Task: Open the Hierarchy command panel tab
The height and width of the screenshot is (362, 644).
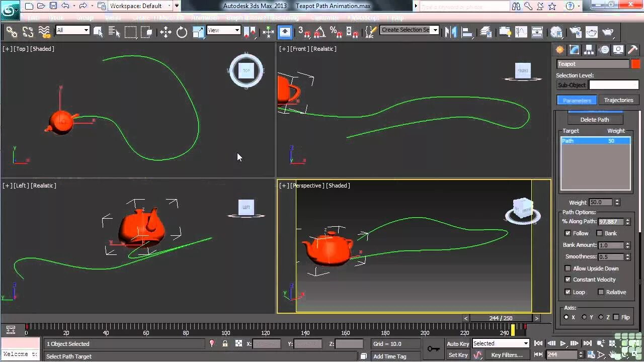Action: 589,50
